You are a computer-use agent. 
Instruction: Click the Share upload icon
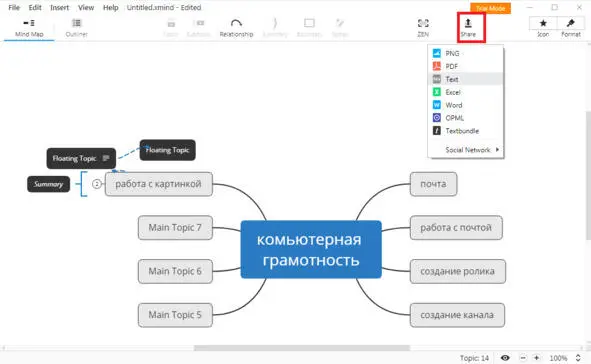point(468,23)
